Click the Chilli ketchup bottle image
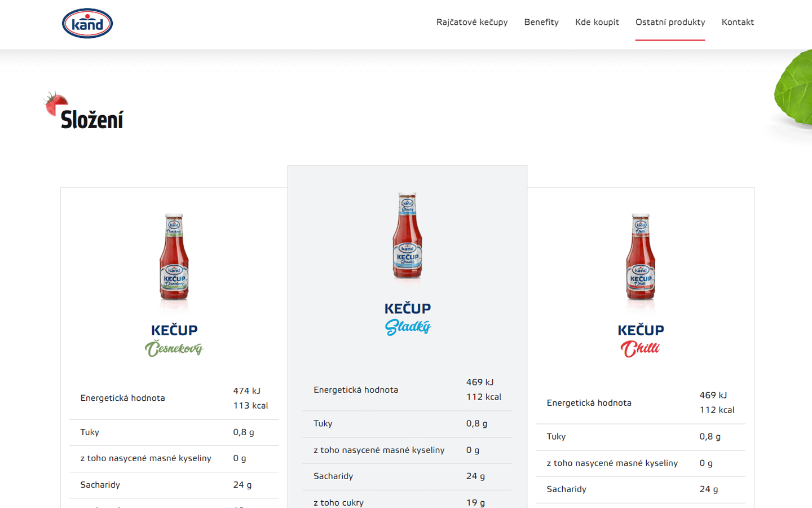This screenshot has width=812, height=508. click(641, 257)
